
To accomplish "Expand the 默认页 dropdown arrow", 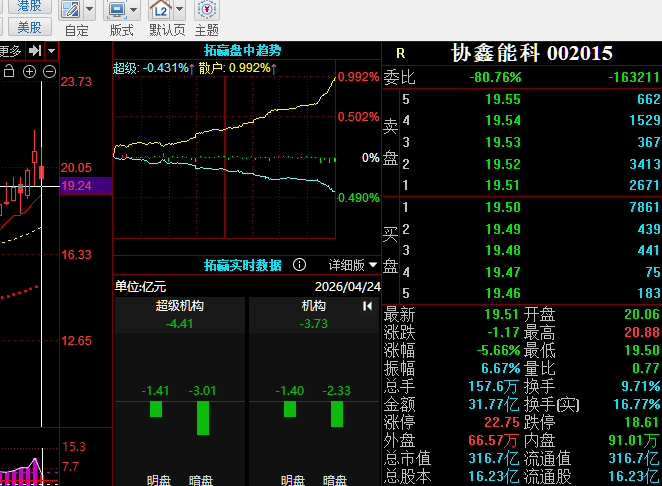I will click(x=179, y=9).
